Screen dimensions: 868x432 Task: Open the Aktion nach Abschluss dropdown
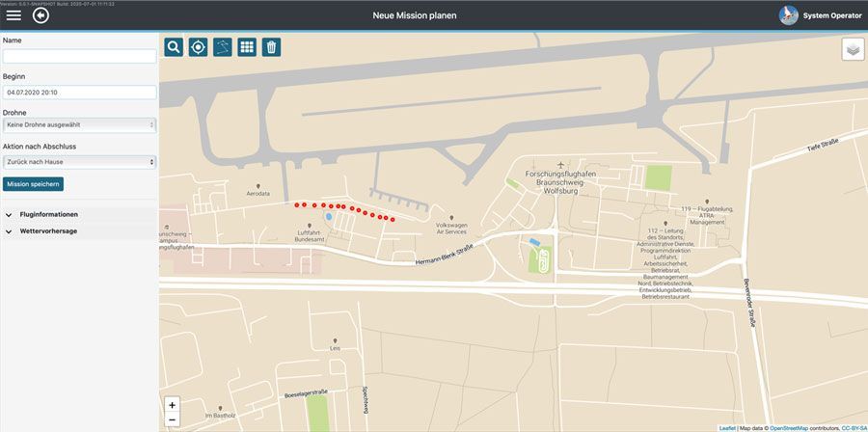click(x=79, y=162)
